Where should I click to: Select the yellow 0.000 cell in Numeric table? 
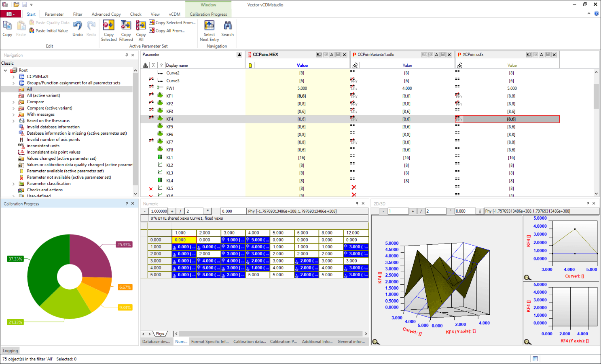coord(184,240)
